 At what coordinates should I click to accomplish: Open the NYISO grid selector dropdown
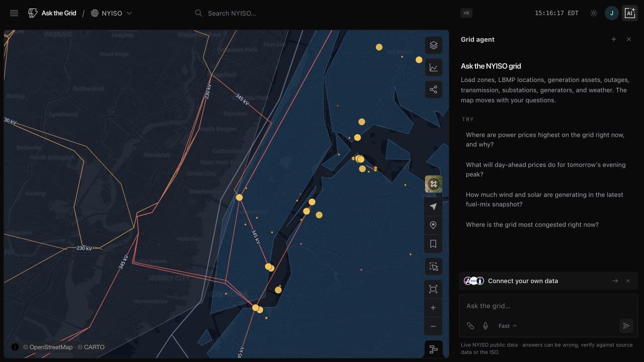(111, 13)
